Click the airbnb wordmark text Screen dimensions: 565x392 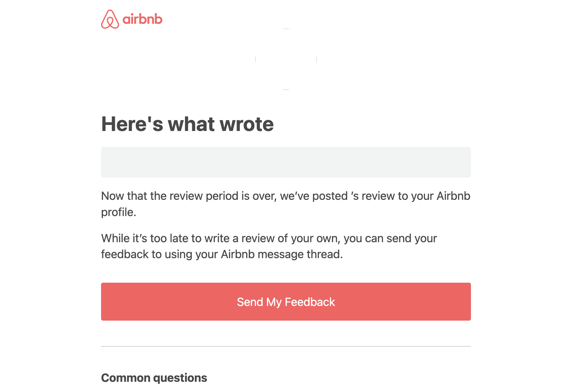tap(143, 19)
